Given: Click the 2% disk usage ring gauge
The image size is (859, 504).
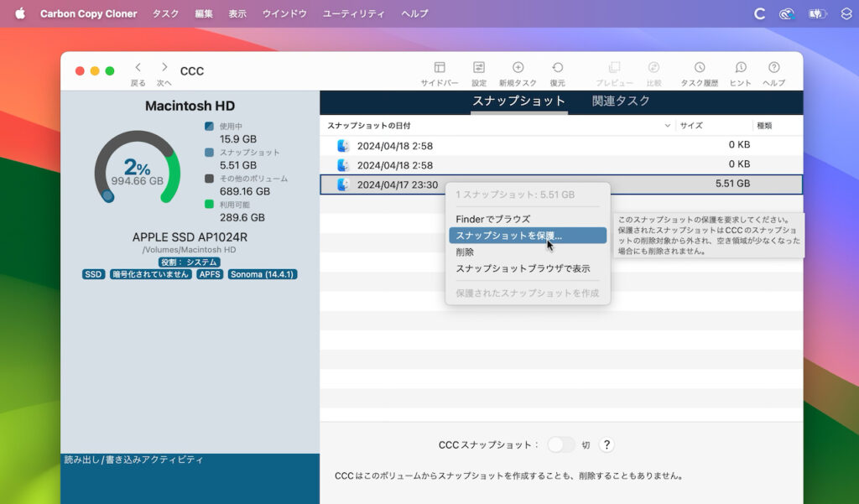Looking at the screenshot, I should point(139,169).
